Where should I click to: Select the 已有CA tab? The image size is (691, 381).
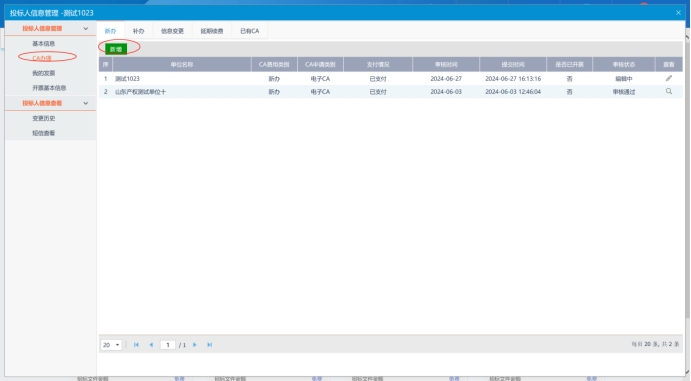(249, 31)
